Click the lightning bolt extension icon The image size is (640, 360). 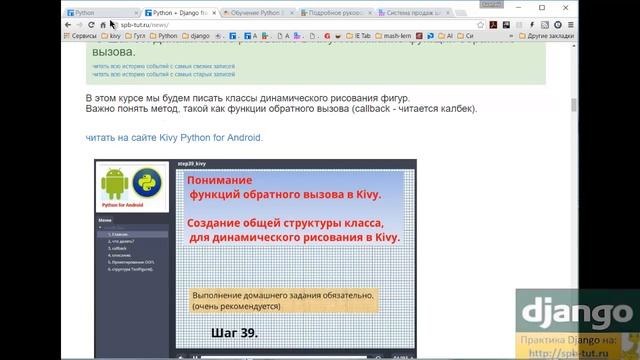coord(532,25)
